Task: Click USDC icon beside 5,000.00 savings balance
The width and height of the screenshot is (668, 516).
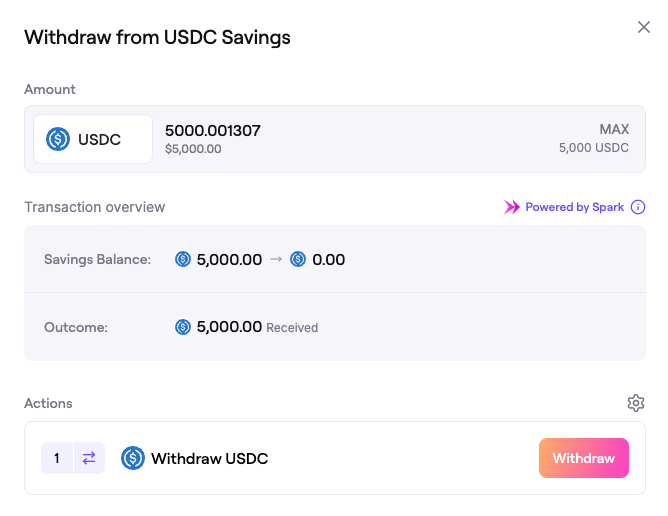Action: pos(183,260)
